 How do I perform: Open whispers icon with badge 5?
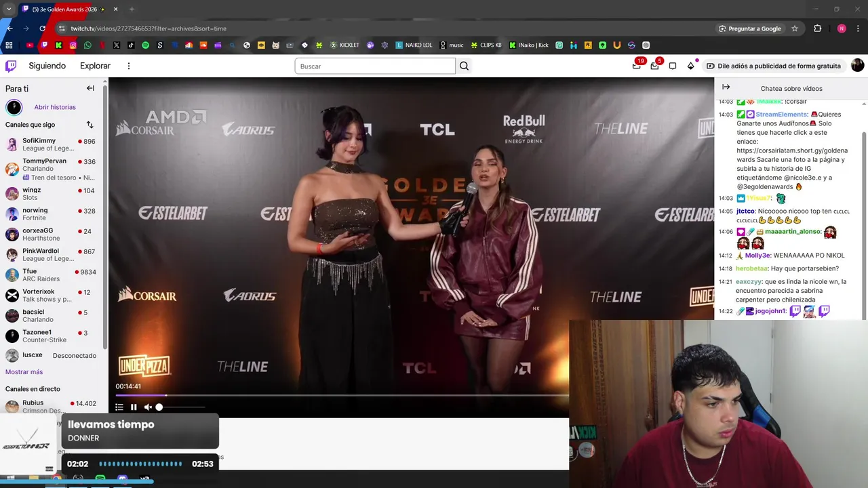point(654,66)
